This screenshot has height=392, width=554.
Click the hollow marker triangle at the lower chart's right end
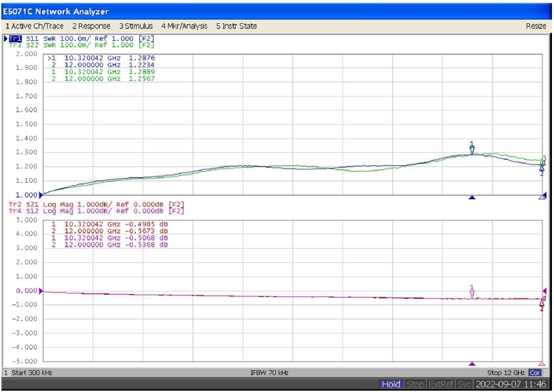point(542,363)
